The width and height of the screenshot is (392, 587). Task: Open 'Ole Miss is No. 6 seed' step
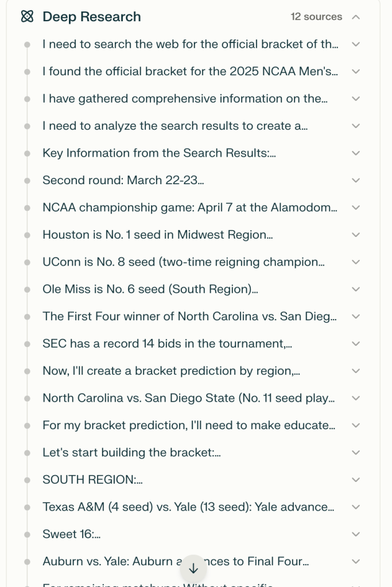[x=150, y=289]
